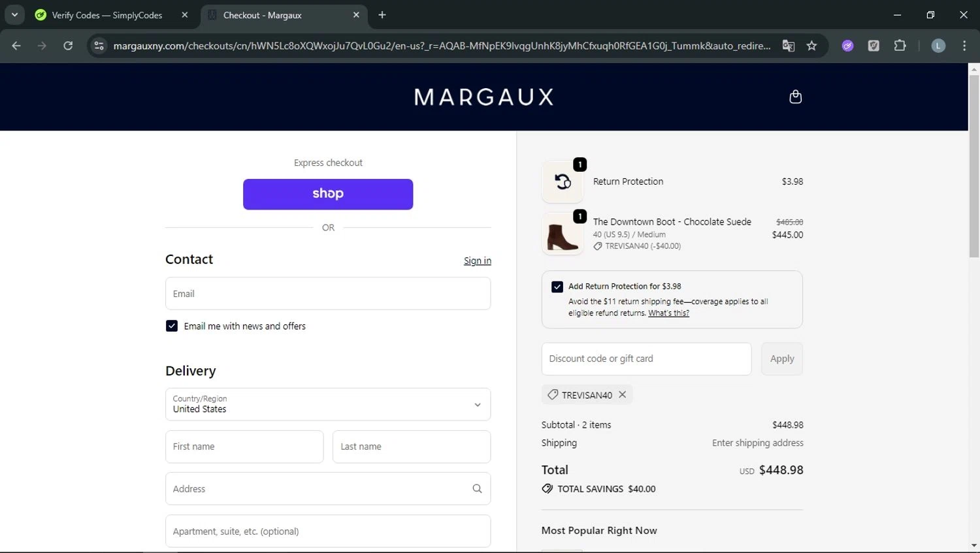Image resolution: width=980 pixels, height=553 pixels.
Task: Click the Address field
Action: (x=328, y=488)
